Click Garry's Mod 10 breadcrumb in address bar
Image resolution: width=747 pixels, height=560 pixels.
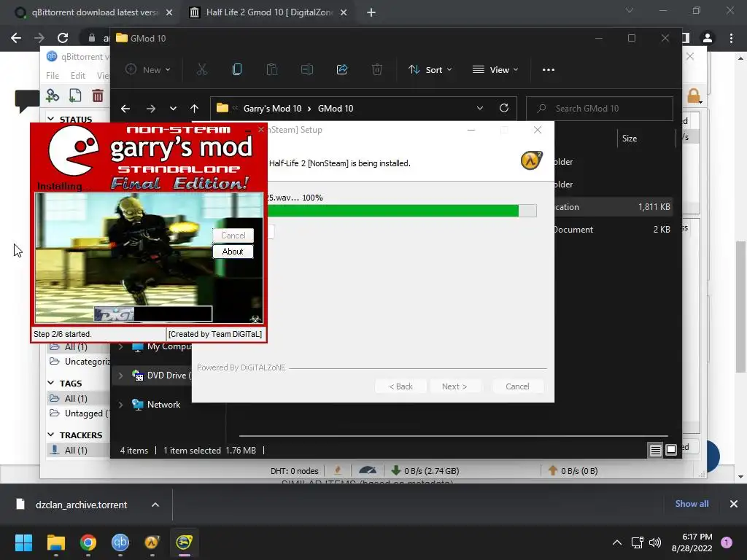click(273, 108)
